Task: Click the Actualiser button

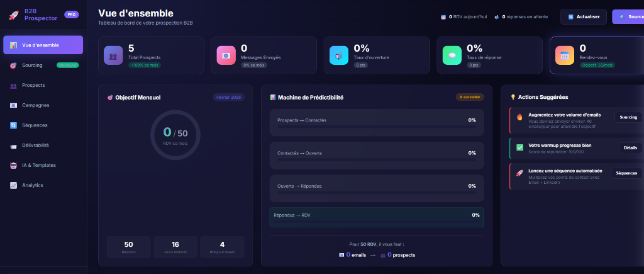Action: (583, 17)
